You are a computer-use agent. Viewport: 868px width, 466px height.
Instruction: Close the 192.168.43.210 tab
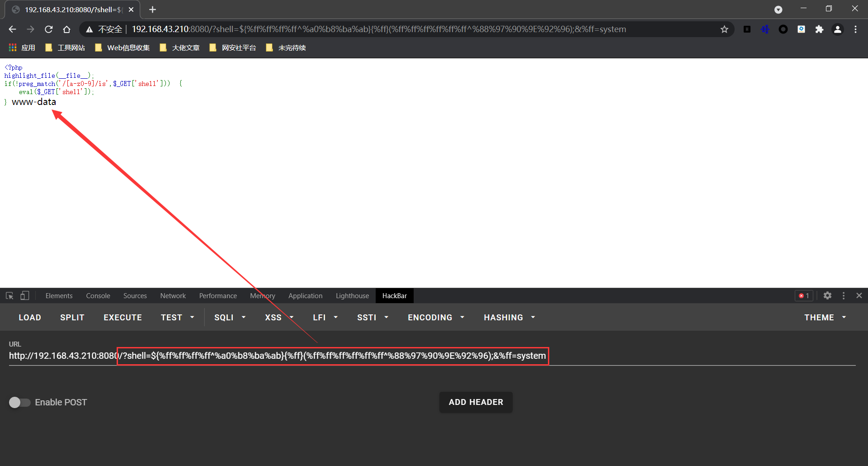131,10
